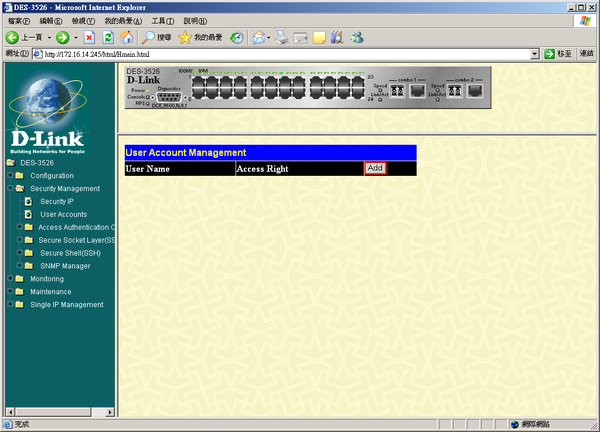The width and height of the screenshot is (600, 432).
Task: Open the Help menu in menu bar
Action: [195, 21]
